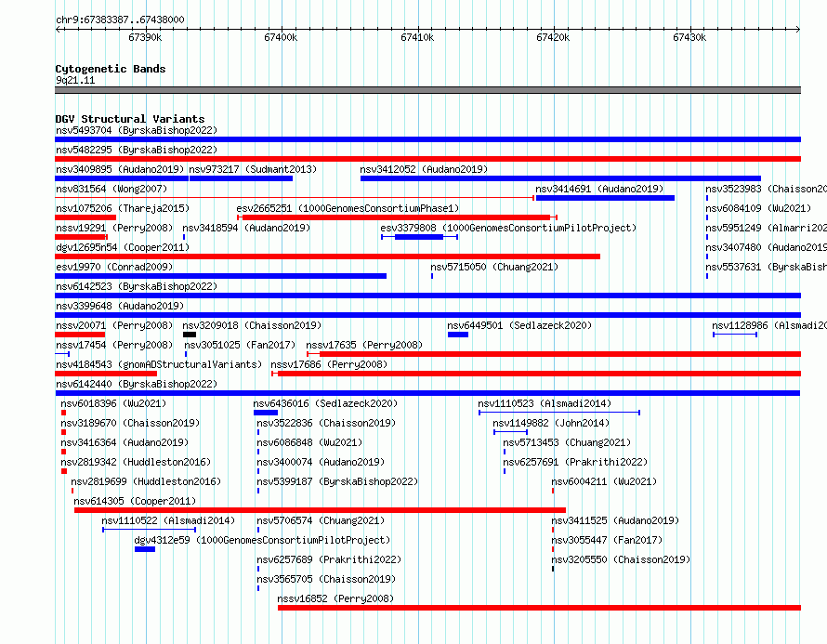Open the dgv12695n54 (Cooper2011) label
The width and height of the screenshot is (827, 644).
coord(123,247)
